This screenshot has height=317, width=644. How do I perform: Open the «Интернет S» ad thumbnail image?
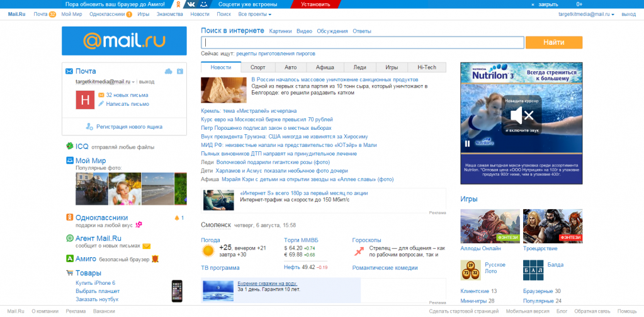click(x=218, y=200)
